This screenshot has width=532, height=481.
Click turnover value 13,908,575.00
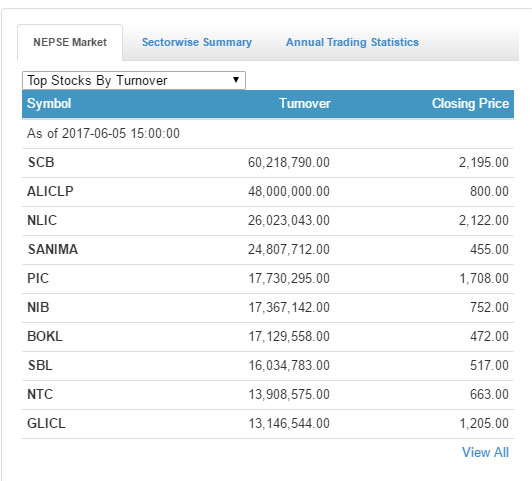pyautogui.click(x=289, y=395)
